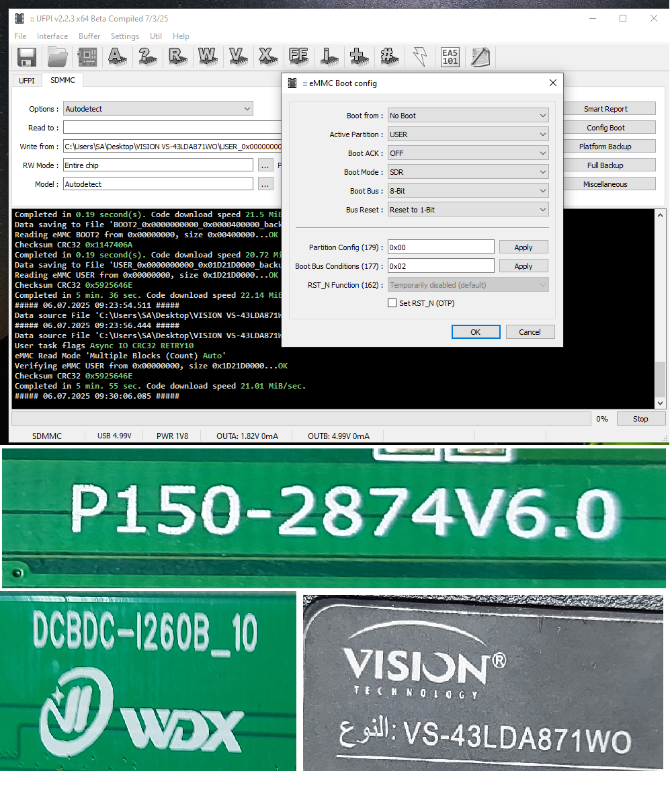This screenshot has width=672, height=796.
Task: Cancel the eMMC Boot config dialog
Action: (530, 332)
